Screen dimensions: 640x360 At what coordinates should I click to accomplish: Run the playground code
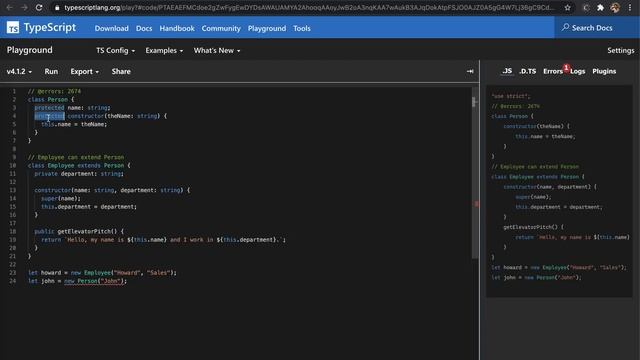[x=51, y=71]
